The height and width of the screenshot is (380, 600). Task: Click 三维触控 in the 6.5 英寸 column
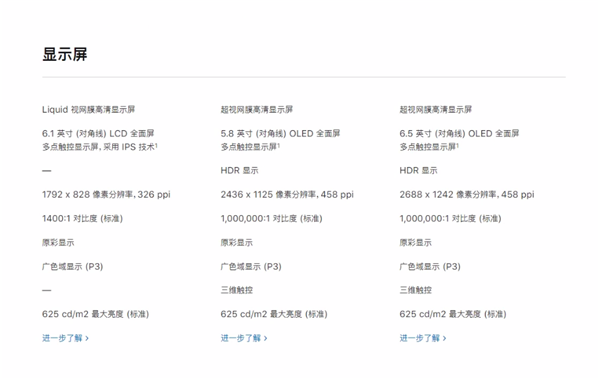[416, 290]
